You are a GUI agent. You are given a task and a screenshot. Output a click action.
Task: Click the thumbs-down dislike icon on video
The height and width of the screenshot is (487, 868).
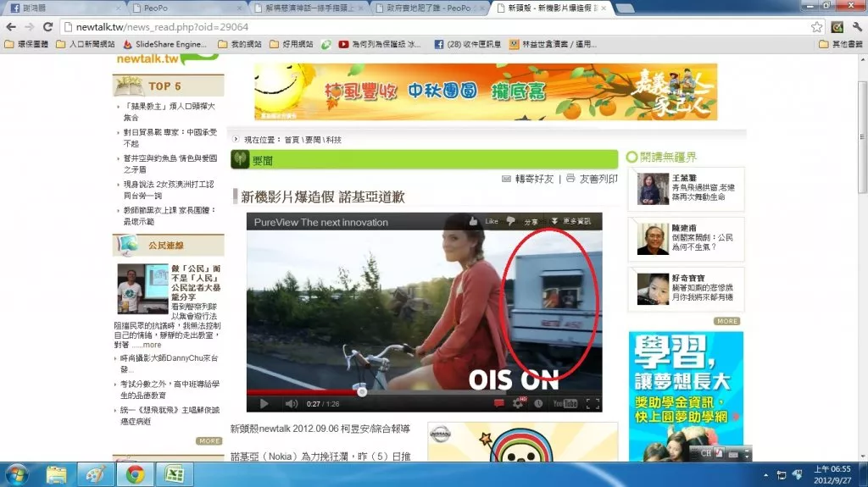[510, 221]
